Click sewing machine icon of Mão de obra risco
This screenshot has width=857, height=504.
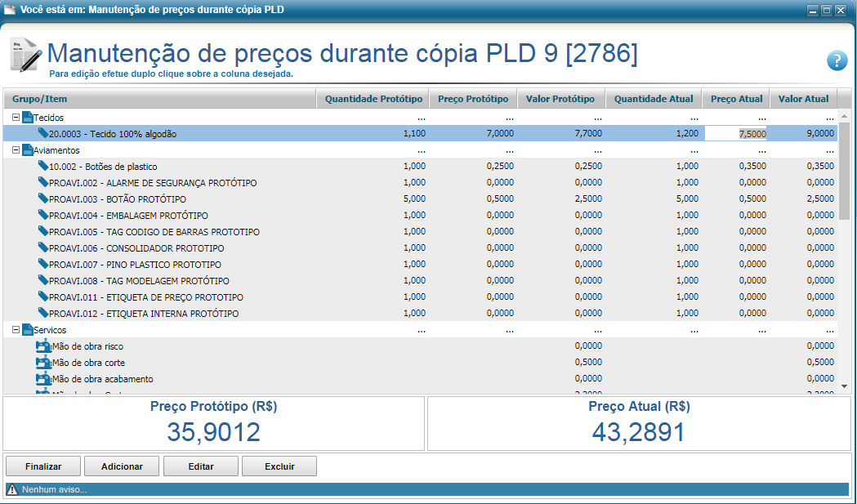(44, 346)
